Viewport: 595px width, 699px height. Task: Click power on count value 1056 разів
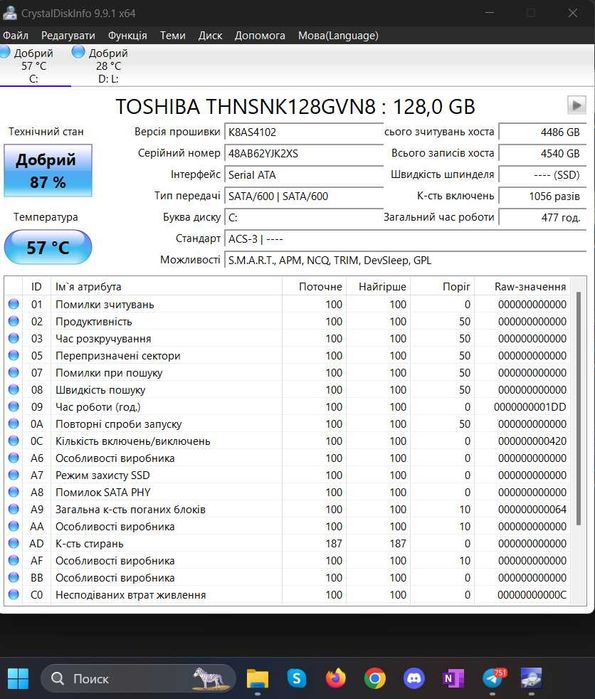542,196
